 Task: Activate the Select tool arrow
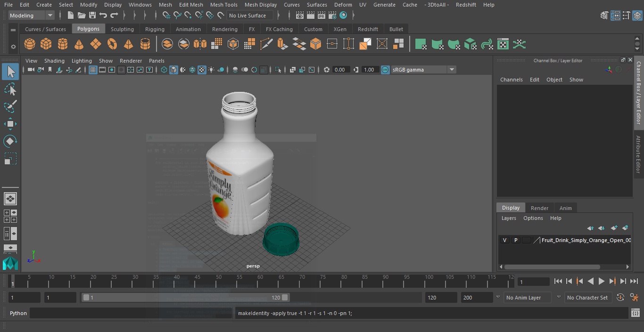click(x=10, y=72)
